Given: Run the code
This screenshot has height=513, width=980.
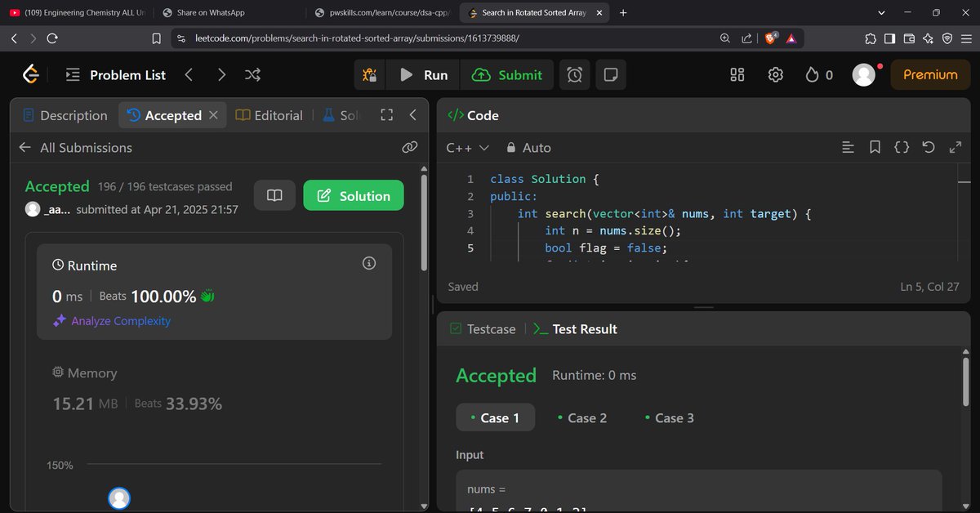Looking at the screenshot, I should pyautogui.click(x=424, y=75).
